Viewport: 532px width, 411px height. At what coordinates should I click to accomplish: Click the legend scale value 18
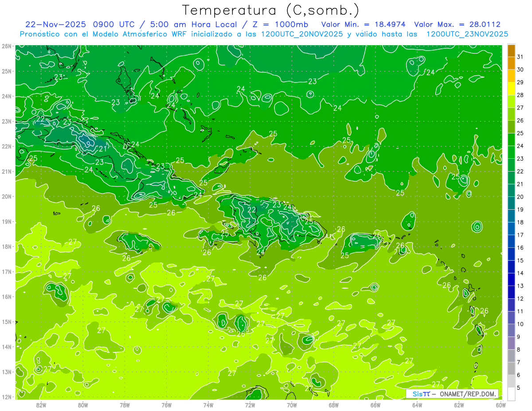click(x=520, y=222)
